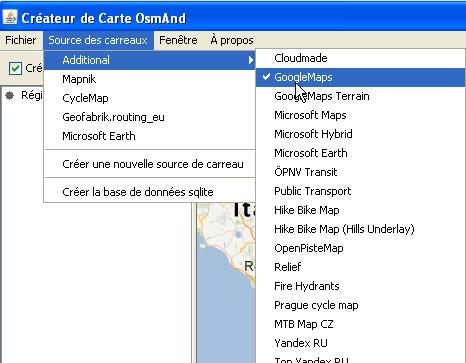This screenshot has width=466, height=363.
Task: Choose Hike Bike Map (Hills Underlay)
Action: point(360,229)
